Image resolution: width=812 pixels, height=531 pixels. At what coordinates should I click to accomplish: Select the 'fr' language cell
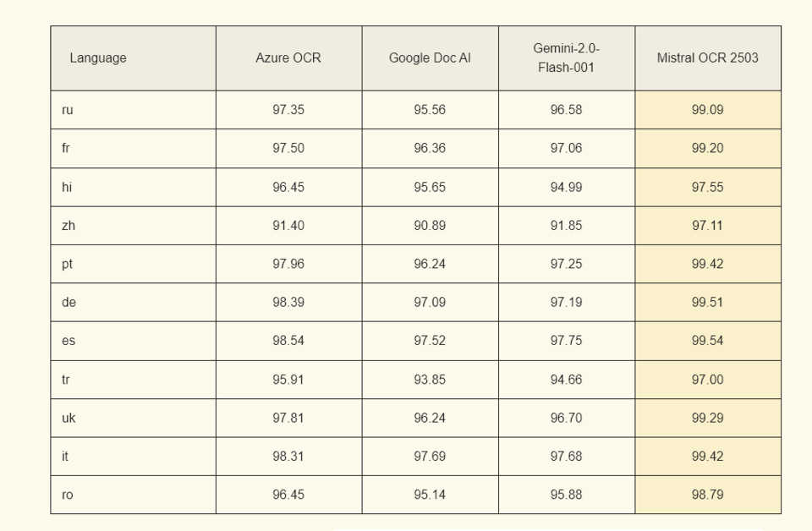point(66,148)
